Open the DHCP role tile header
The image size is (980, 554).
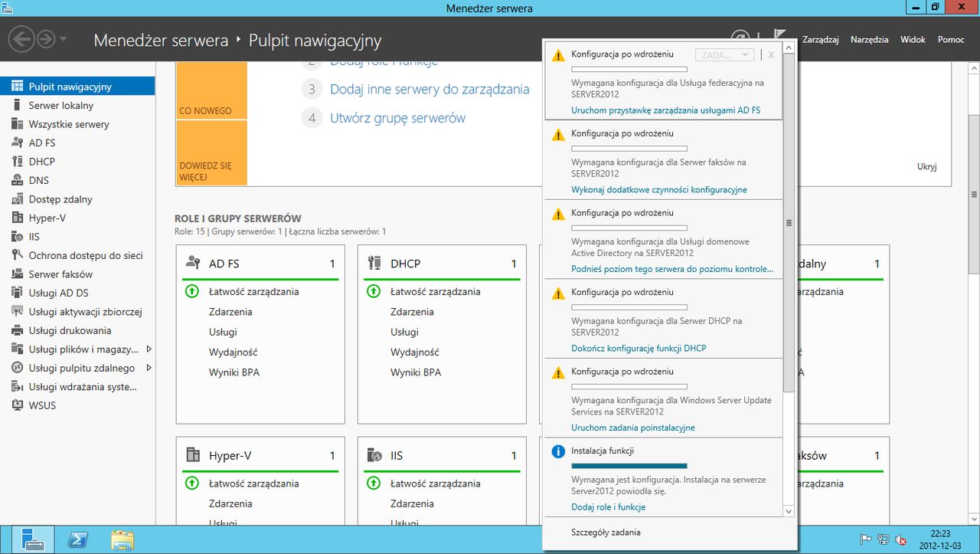[x=442, y=264]
